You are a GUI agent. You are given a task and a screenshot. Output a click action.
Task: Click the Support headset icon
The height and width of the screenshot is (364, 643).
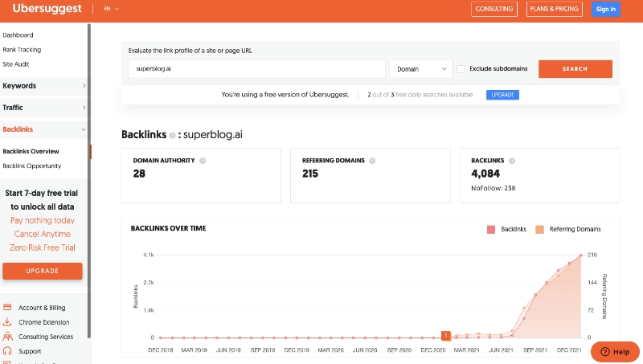pyautogui.click(x=7, y=351)
